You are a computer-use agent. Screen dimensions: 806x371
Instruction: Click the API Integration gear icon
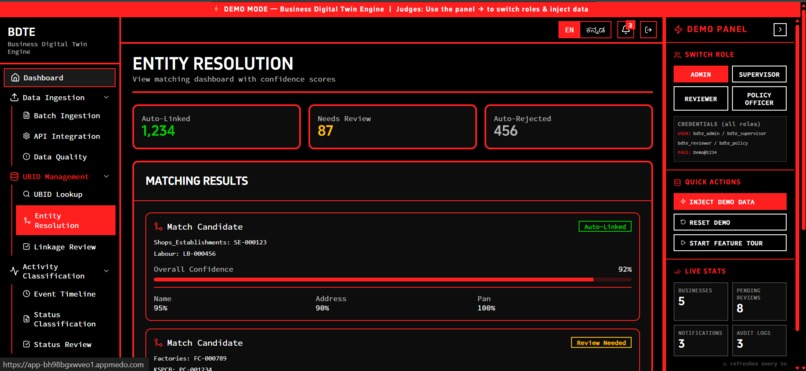coord(26,136)
